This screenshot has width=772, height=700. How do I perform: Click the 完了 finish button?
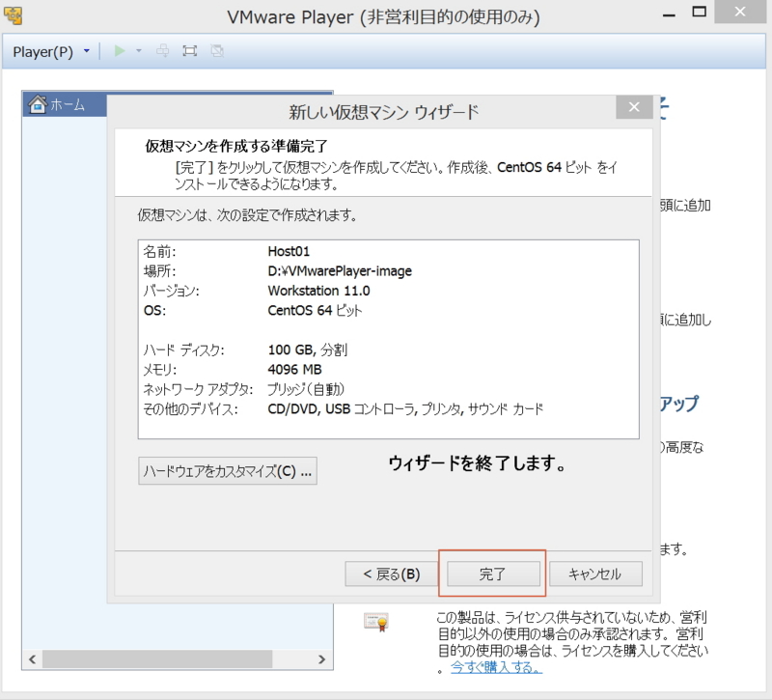tap(493, 574)
